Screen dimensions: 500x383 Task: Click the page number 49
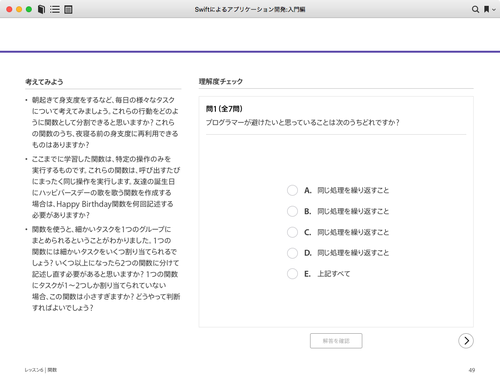point(472,370)
